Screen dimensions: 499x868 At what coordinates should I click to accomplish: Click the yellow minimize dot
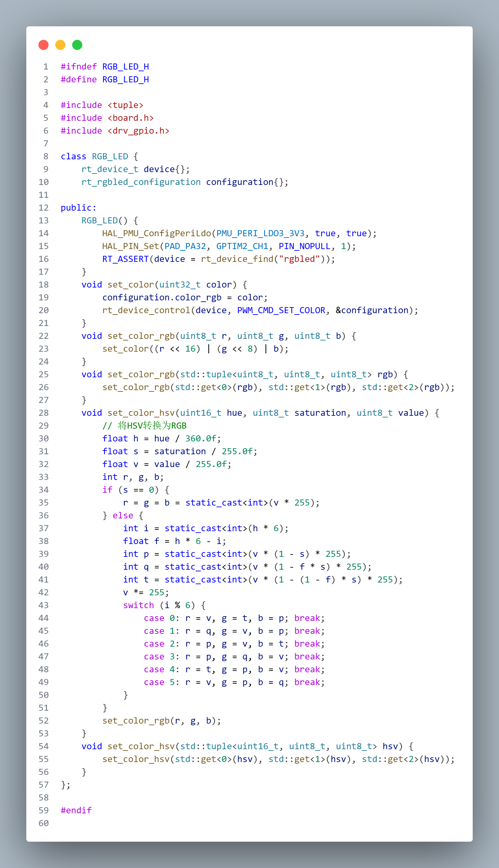[60, 45]
